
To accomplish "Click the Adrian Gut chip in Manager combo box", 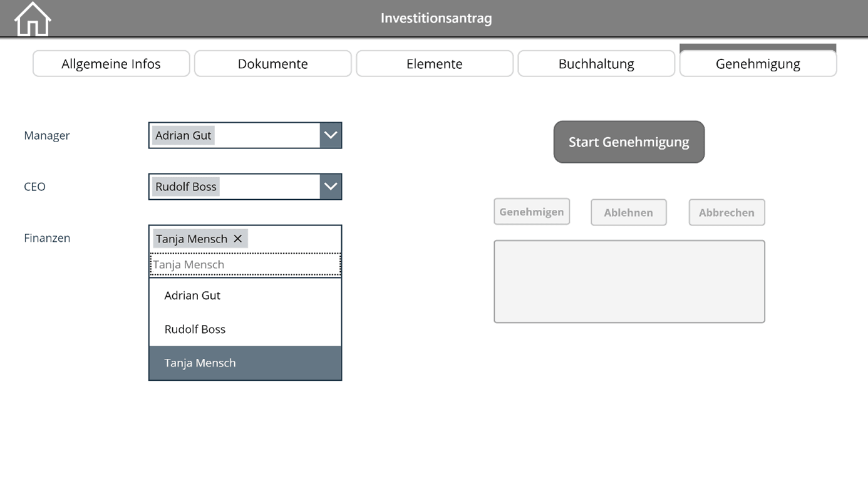I will (x=183, y=135).
